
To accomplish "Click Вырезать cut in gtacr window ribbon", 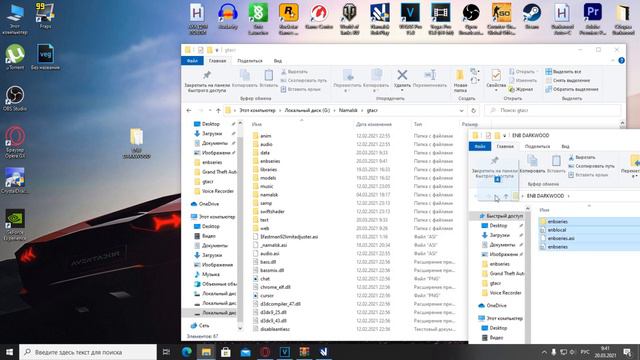I will (x=294, y=72).
